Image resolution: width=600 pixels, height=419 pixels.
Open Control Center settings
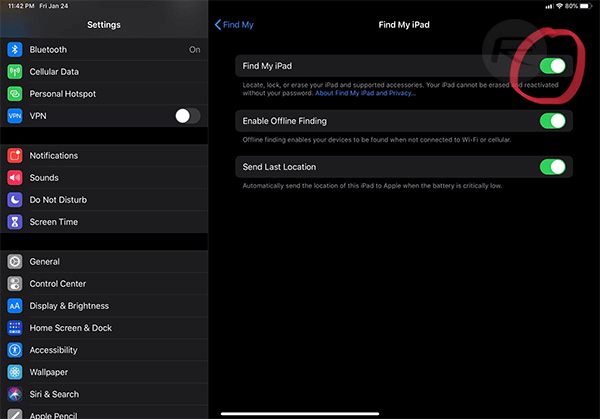(x=104, y=284)
